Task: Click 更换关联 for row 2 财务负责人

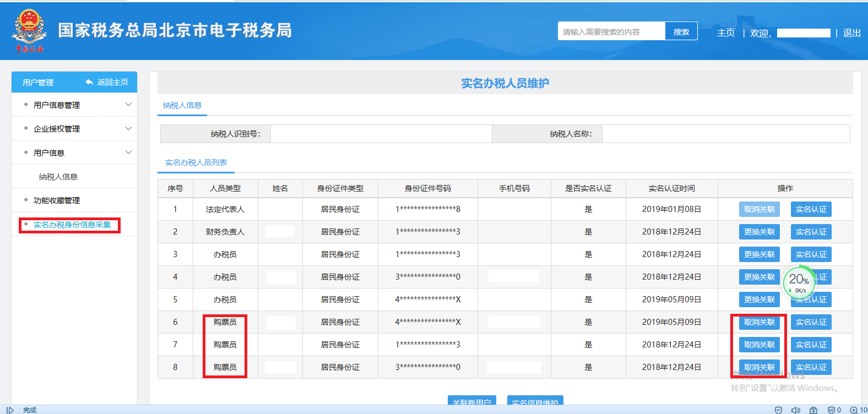Action: (x=759, y=232)
